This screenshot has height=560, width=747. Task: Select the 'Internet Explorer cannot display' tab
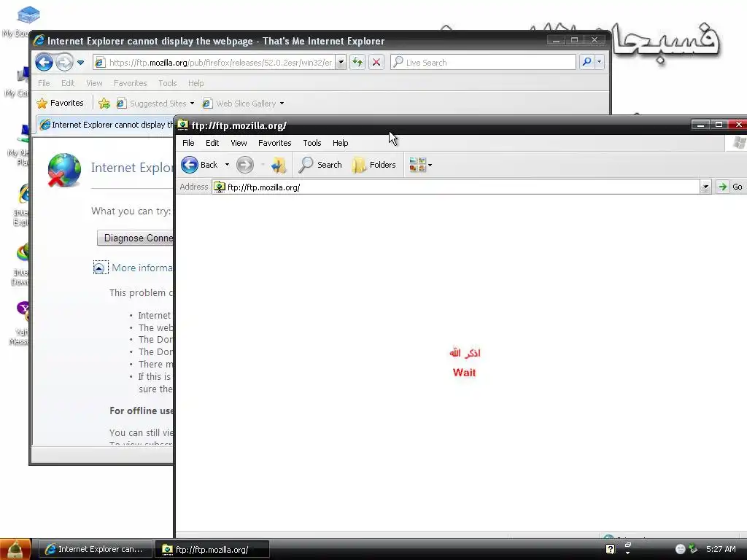click(107, 125)
